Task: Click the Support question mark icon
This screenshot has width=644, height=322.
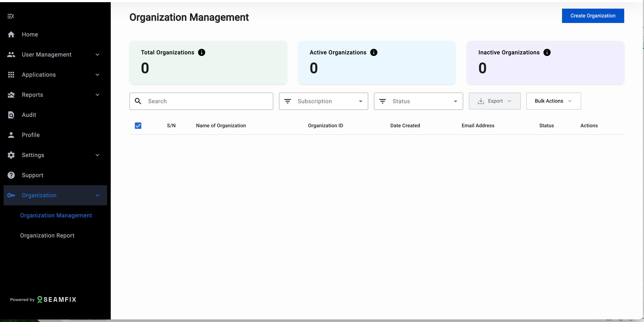Action: tap(11, 175)
